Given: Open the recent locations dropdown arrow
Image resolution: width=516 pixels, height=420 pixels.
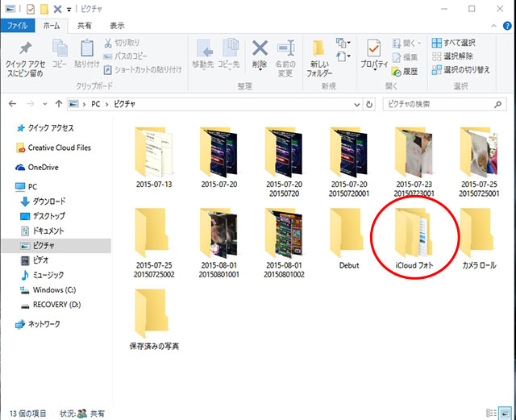Looking at the screenshot, I should point(45,104).
